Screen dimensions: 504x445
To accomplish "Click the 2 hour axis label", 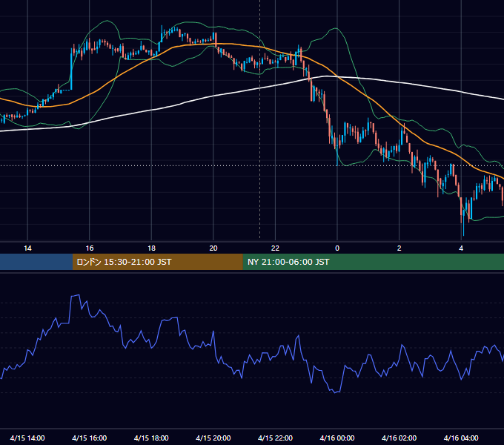I will tap(399, 248).
